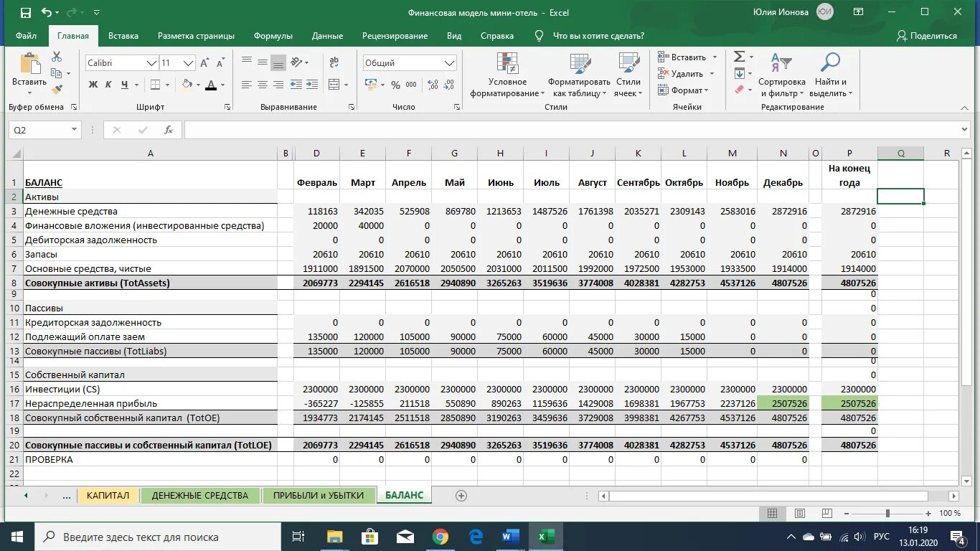Toggle bold Ж formatting
Screen dimensions: 980x551
click(93, 85)
